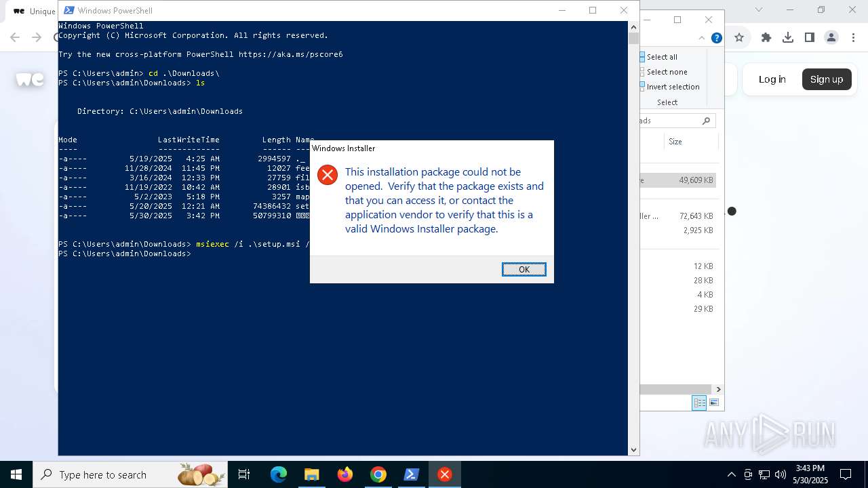Toggle the Chrome side panel icon
868x488 pixels.
click(x=810, y=38)
